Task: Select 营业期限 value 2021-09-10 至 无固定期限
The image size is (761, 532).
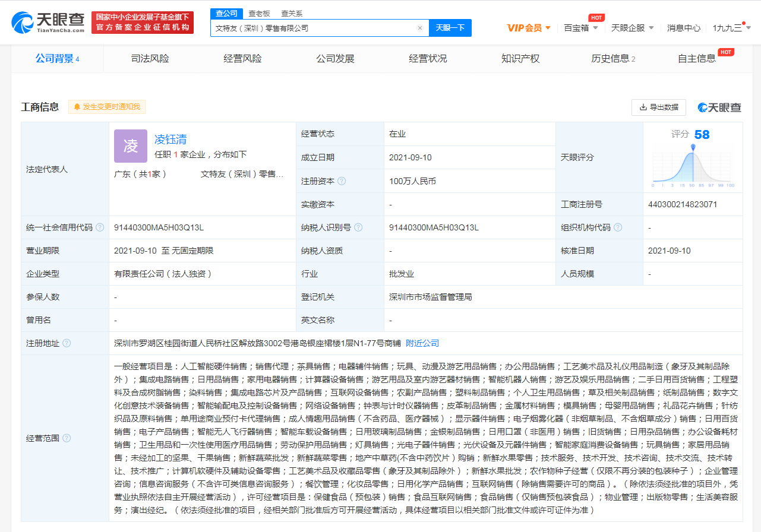Action: click(x=163, y=251)
